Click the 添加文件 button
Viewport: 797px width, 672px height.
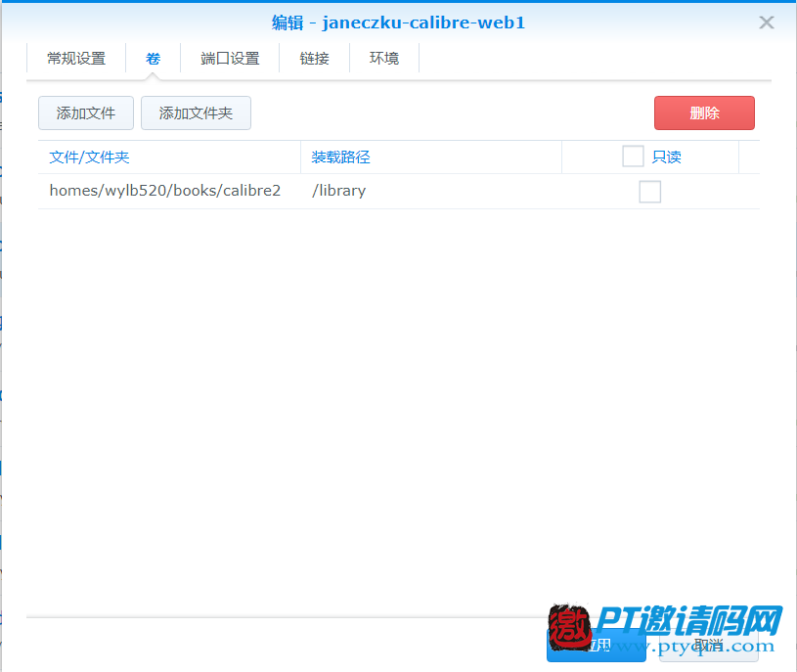coord(86,112)
